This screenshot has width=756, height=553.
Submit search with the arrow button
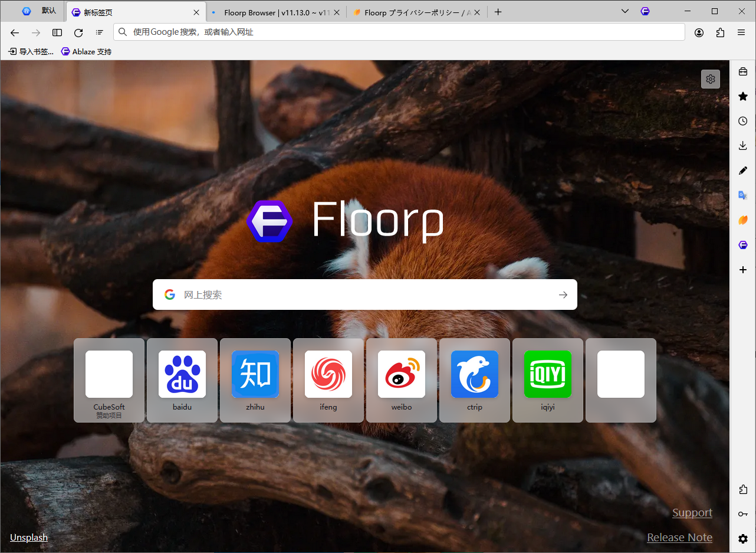563,295
